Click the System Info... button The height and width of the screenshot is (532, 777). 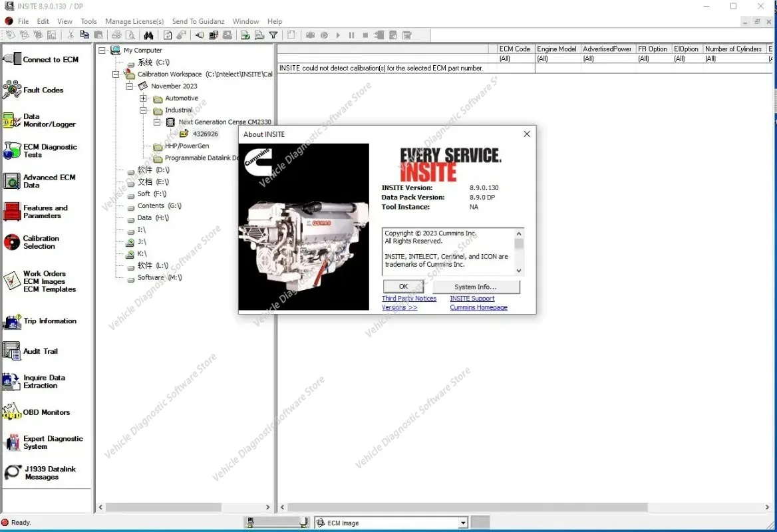[x=476, y=287]
